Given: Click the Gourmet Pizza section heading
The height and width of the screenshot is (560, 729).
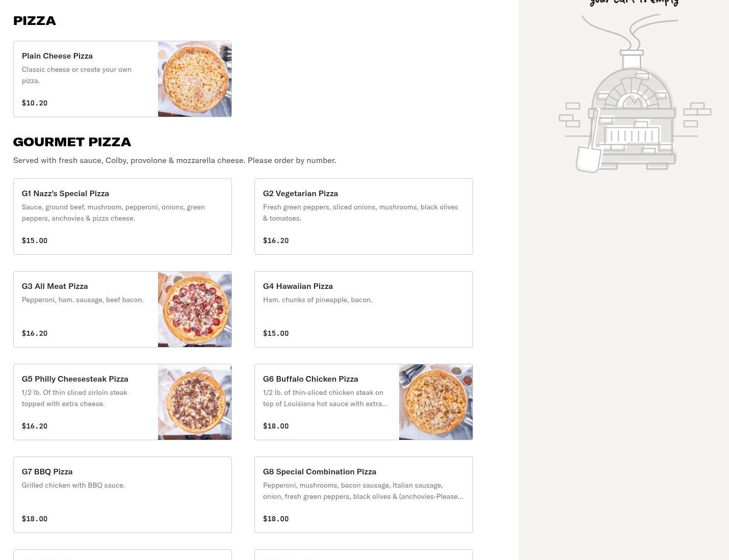Looking at the screenshot, I should (72, 142).
